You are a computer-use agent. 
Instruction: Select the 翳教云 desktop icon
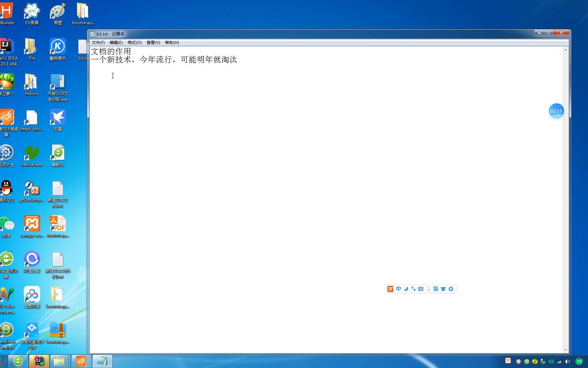point(58,156)
